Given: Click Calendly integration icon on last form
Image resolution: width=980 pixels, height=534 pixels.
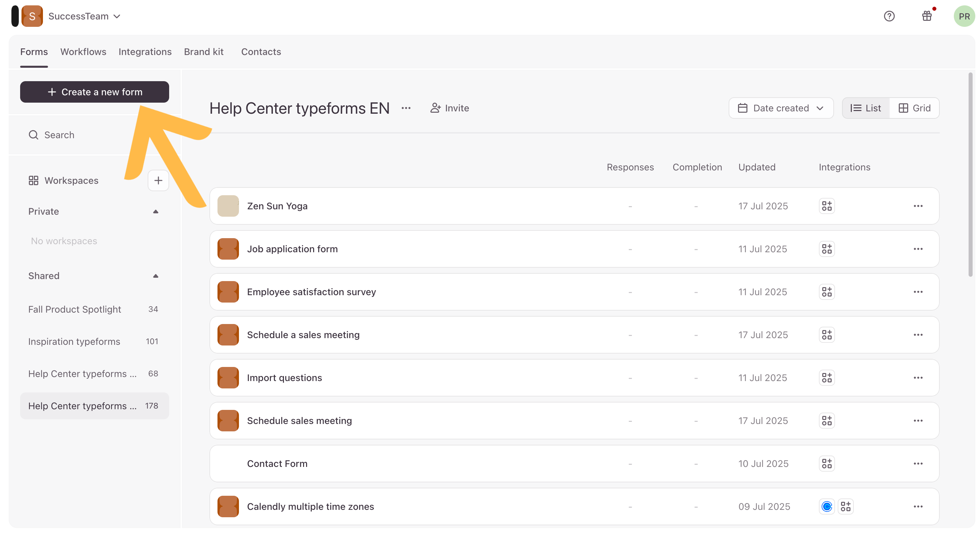Looking at the screenshot, I should [x=827, y=506].
